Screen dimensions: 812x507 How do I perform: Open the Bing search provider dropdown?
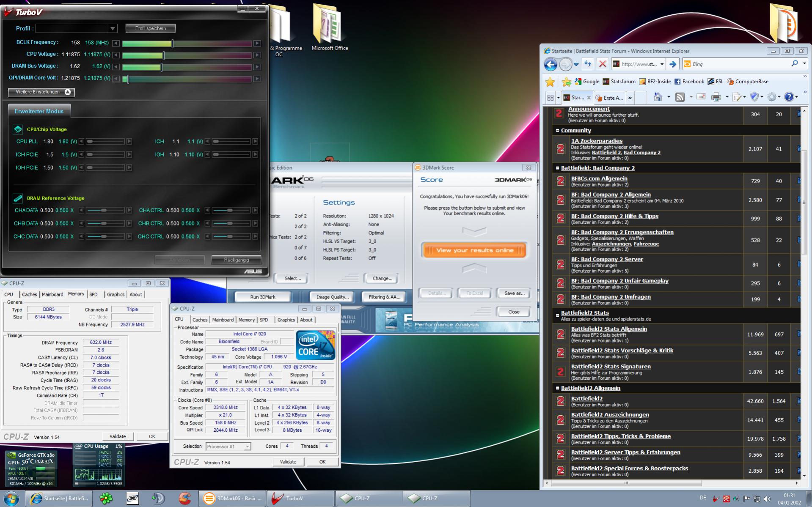(x=804, y=64)
